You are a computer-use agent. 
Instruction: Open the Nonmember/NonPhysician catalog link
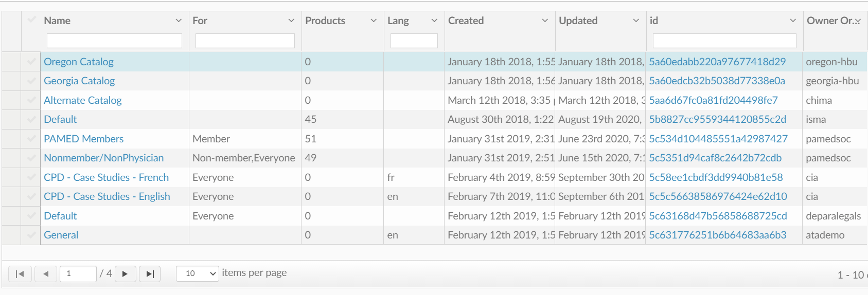[103, 158]
